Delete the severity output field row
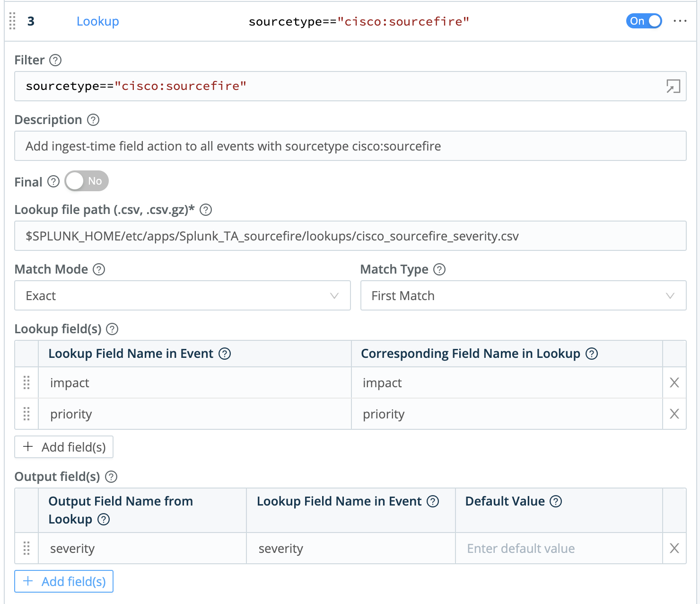700x604 pixels. pyautogui.click(x=674, y=548)
